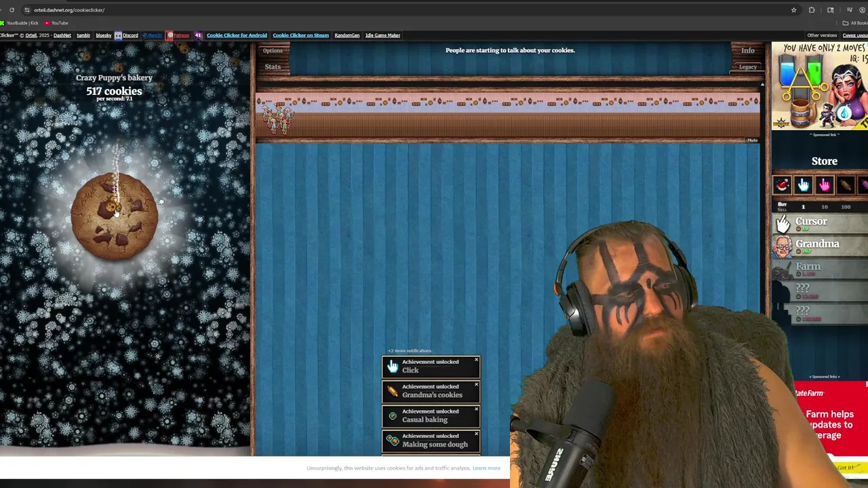The image size is (868, 488).
Task: Expand the +2 more notifications text
Action: (410, 350)
